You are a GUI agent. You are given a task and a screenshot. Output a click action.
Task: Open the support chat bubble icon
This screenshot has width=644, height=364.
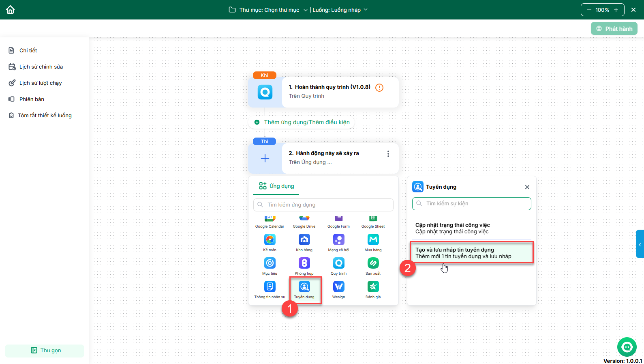[x=627, y=347]
